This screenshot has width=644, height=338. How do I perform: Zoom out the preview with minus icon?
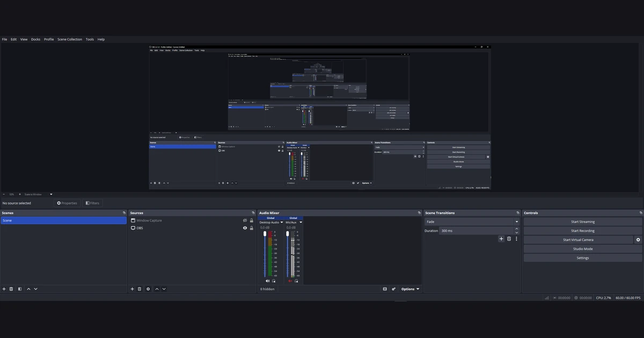(4, 194)
